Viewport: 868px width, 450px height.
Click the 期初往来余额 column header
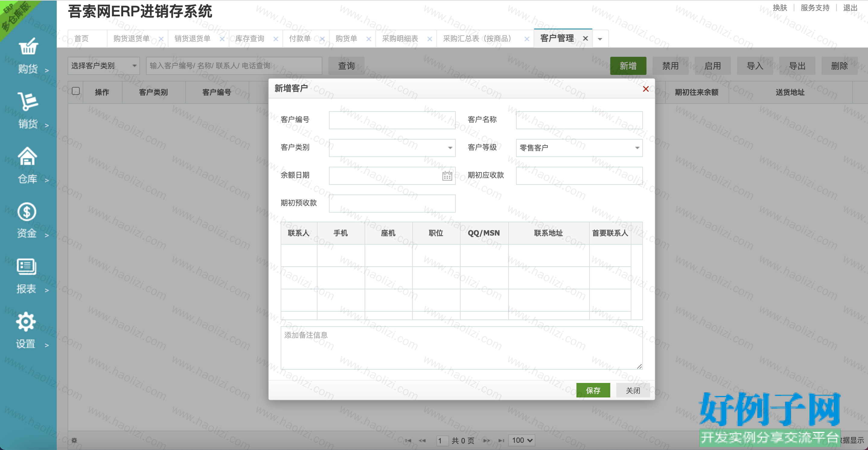pos(697,92)
